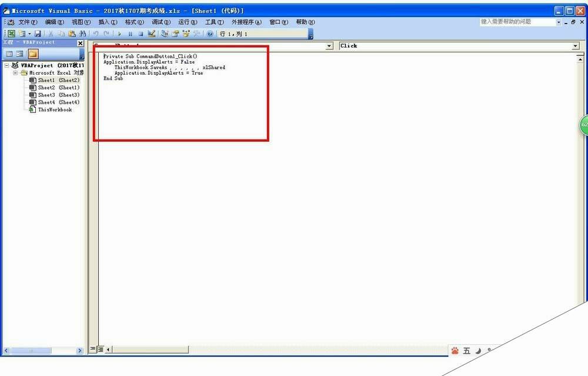Click the help question input field
The width and height of the screenshot is (588, 376).
(x=517, y=22)
